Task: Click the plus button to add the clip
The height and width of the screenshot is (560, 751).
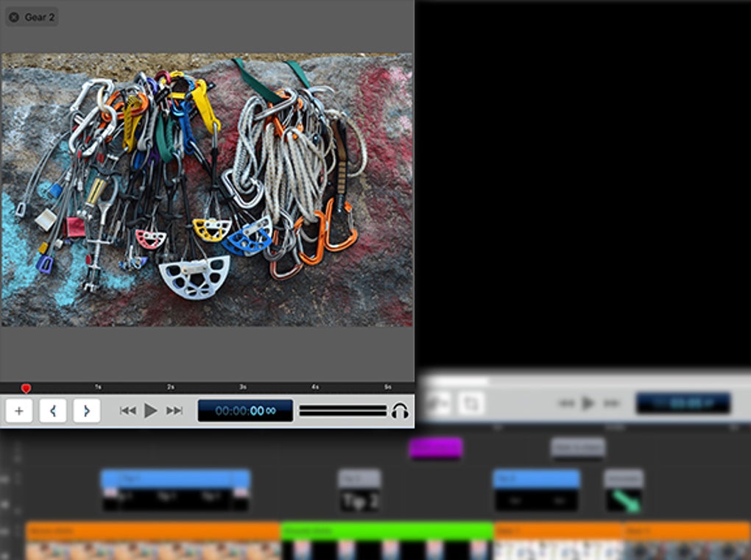Action: pos(19,411)
